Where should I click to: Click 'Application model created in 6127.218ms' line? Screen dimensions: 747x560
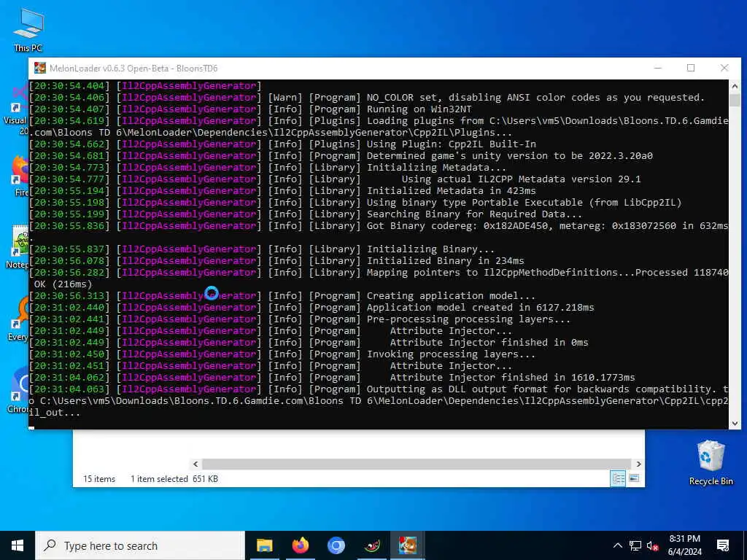pyautogui.click(x=312, y=307)
